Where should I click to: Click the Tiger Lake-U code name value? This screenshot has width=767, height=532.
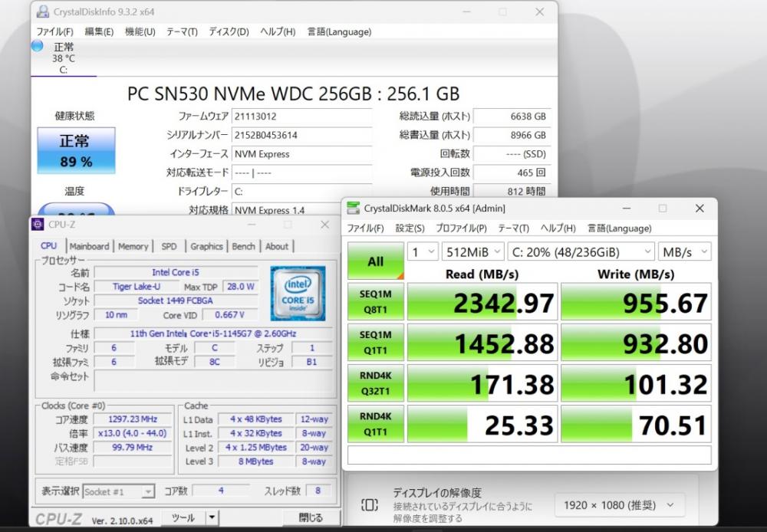tap(136, 287)
